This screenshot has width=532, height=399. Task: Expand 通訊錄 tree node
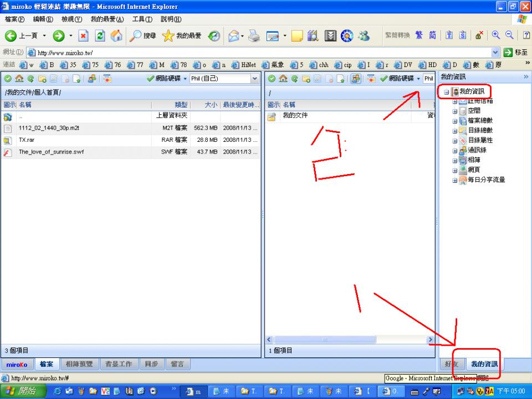coord(454,150)
